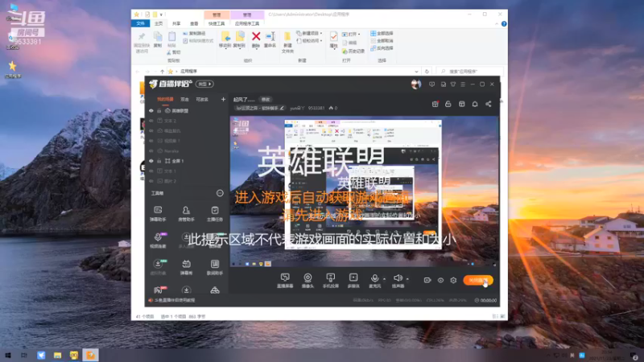Viewport: 644px width, 362px height.
Task: Open streaming settings gear icon
Action: coord(453,280)
